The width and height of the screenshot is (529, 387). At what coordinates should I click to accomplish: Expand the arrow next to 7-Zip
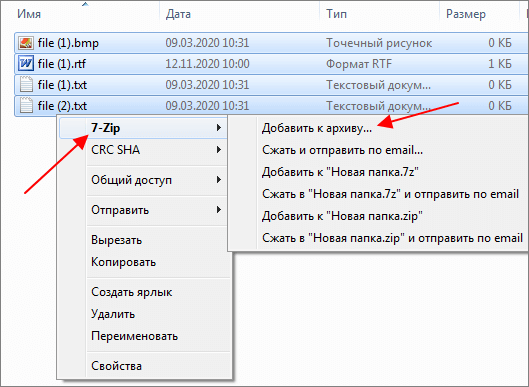pyautogui.click(x=219, y=128)
